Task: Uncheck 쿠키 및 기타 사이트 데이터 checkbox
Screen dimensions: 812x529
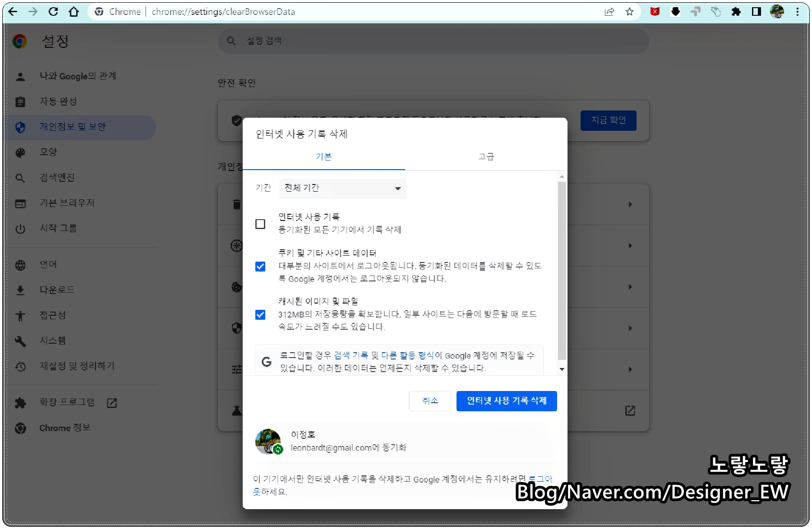Action: click(x=260, y=267)
